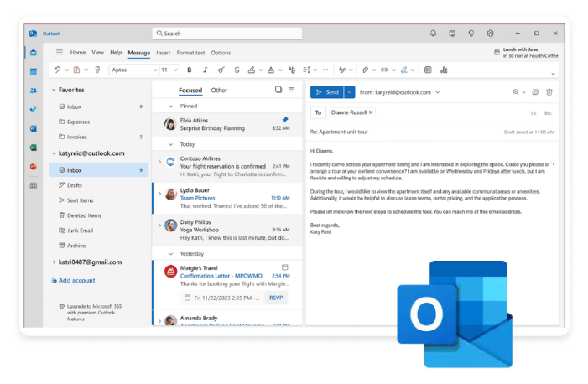
Task: Collapse the Today group
Action: (170, 144)
